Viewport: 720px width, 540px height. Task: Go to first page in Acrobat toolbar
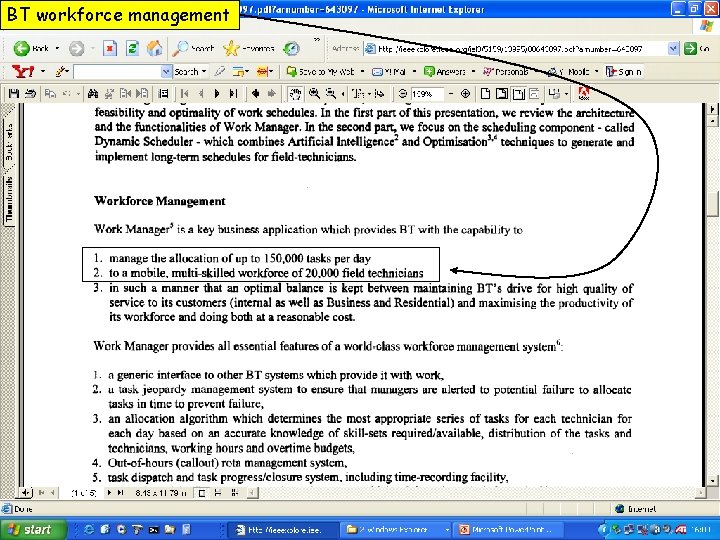[184, 94]
